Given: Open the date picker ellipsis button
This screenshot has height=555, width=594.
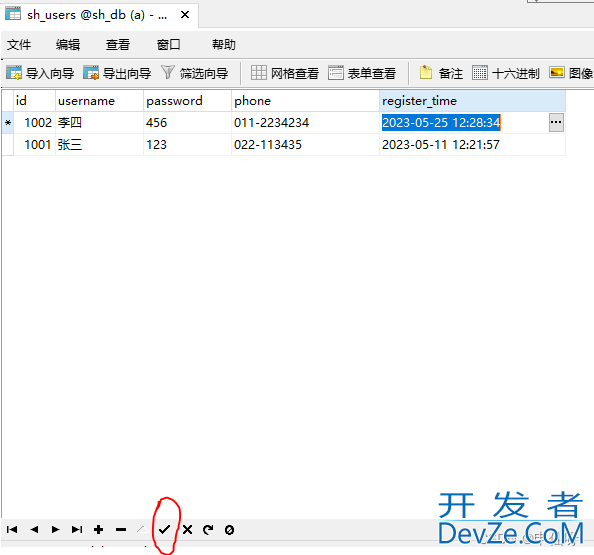Looking at the screenshot, I should (x=556, y=122).
